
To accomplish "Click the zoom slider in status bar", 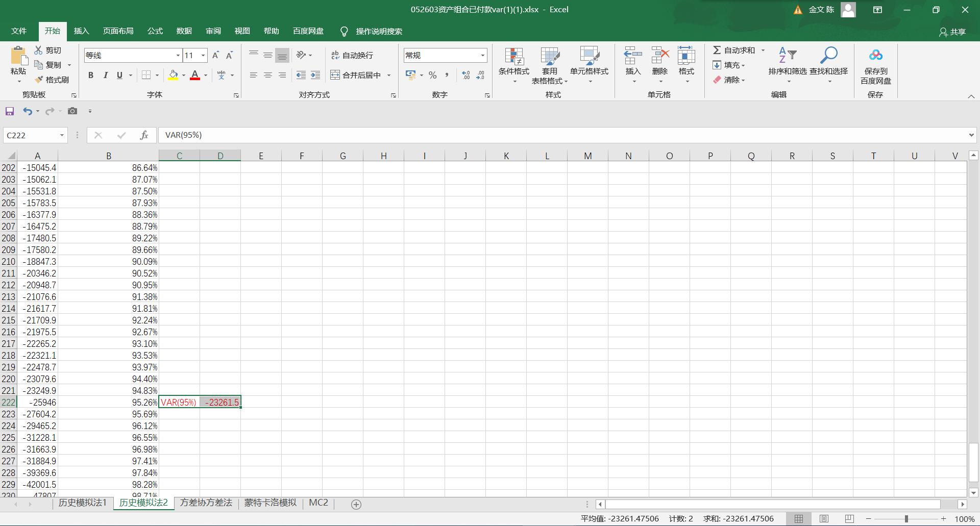I will point(906,519).
